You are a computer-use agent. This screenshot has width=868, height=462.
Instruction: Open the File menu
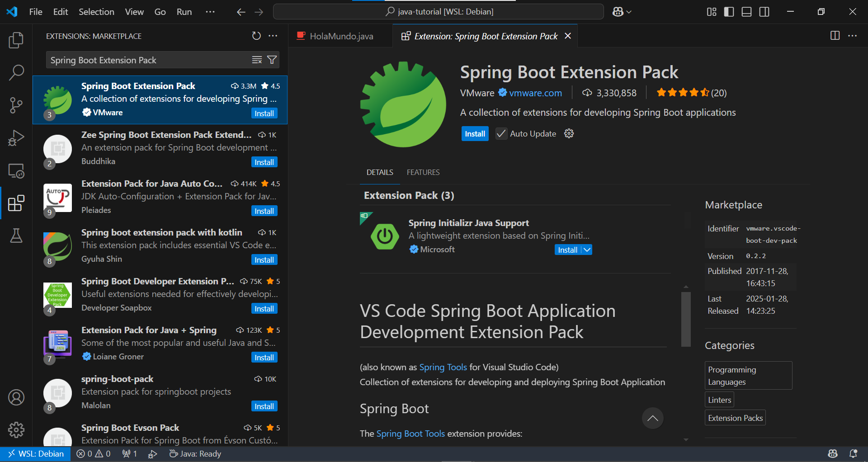36,12
